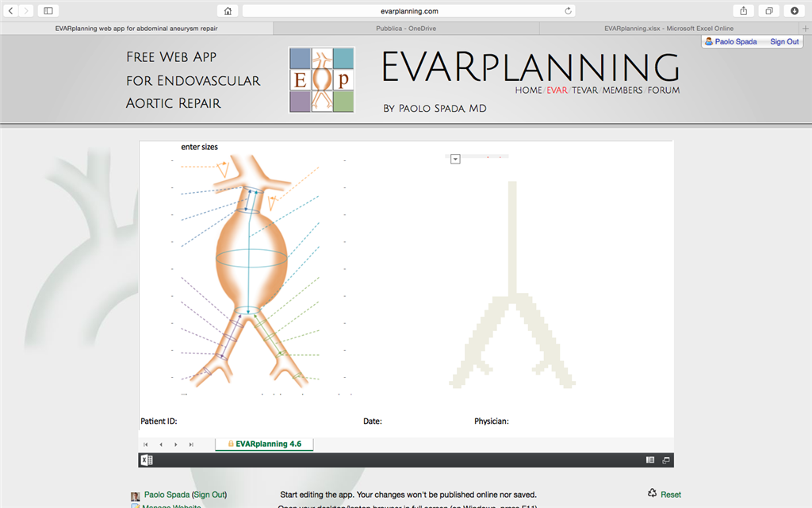Open the EVAR menu in site navigation
The height and width of the screenshot is (508, 812).
[555, 90]
